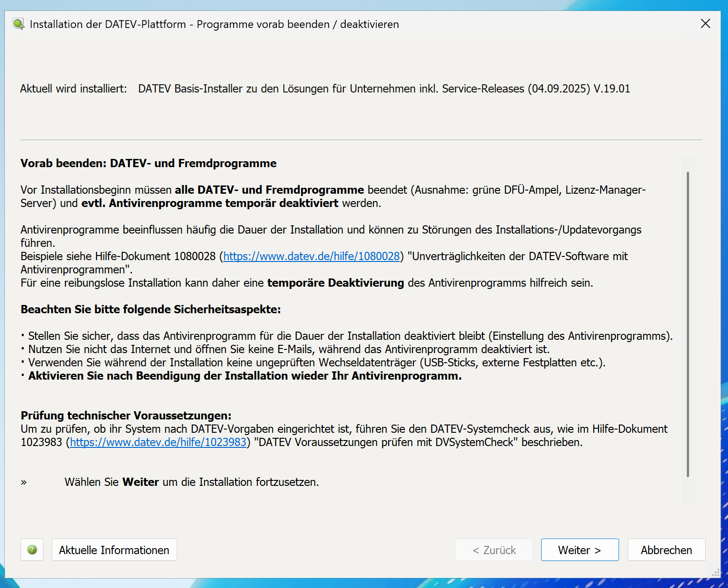The height and width of the screenshot is (588, 728).
Task: Click the heading Beachten Sie bitte folgende Sicherheitsaspekte
Action: tap(151, 309)
